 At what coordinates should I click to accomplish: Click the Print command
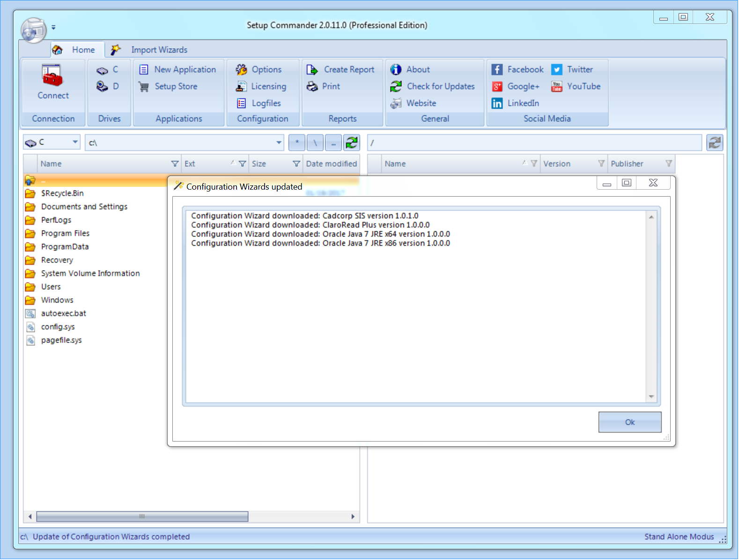pyautogui.click(x=323, y=87)
